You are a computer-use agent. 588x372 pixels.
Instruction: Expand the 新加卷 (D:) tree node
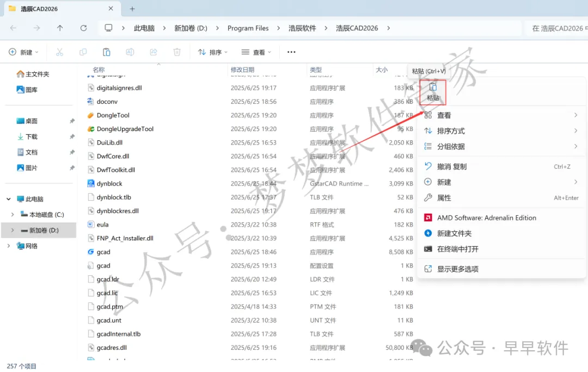coord(13,231)
